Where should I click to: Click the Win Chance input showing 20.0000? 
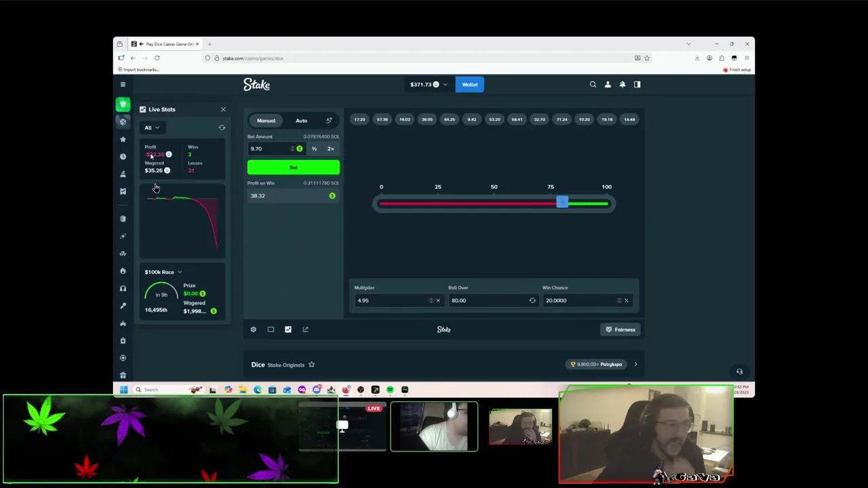[x=579, y=300]
